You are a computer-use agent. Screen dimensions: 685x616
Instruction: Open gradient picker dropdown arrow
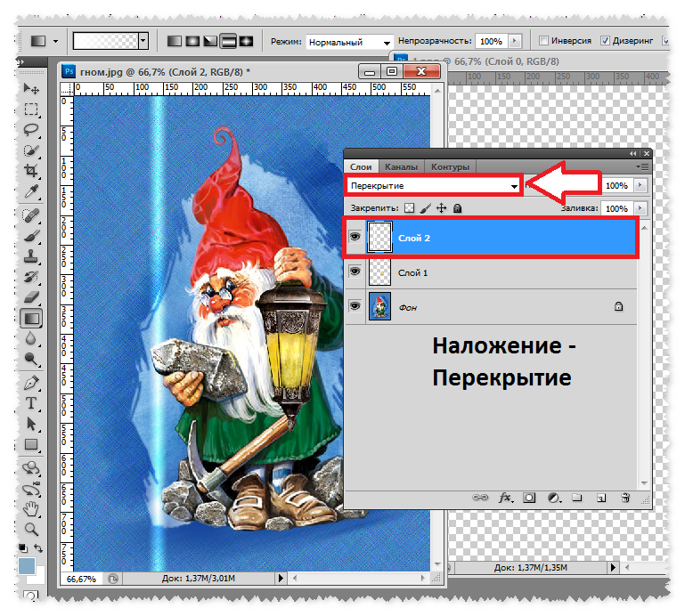coord(143,41)
